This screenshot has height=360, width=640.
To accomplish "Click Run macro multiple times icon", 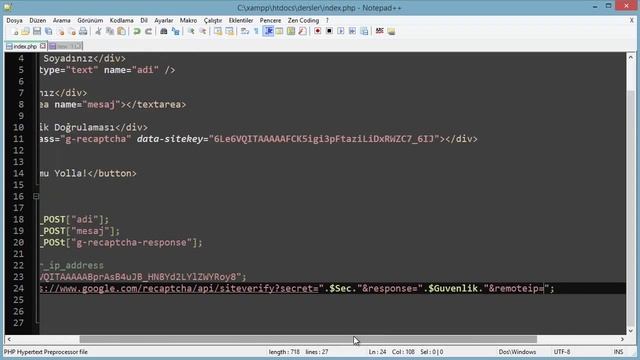I will pyautogui.click(x=352, y=31).
